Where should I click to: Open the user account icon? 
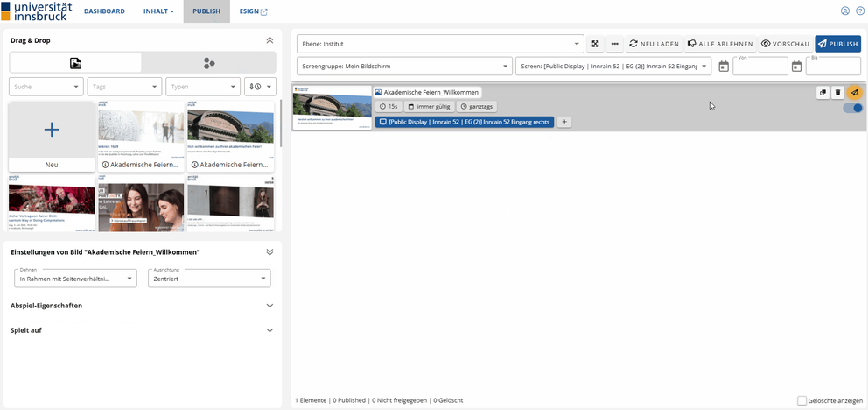845,11
